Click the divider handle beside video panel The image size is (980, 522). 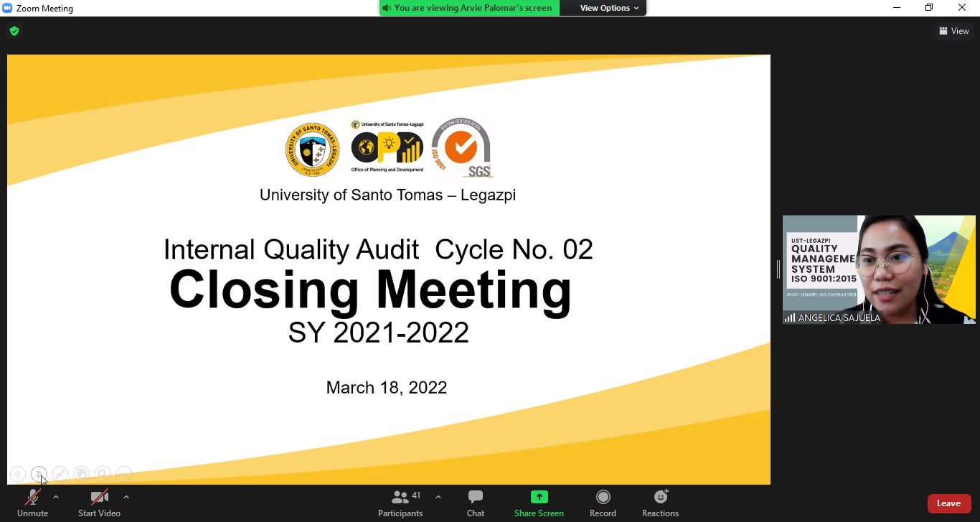tap(778, 269)
